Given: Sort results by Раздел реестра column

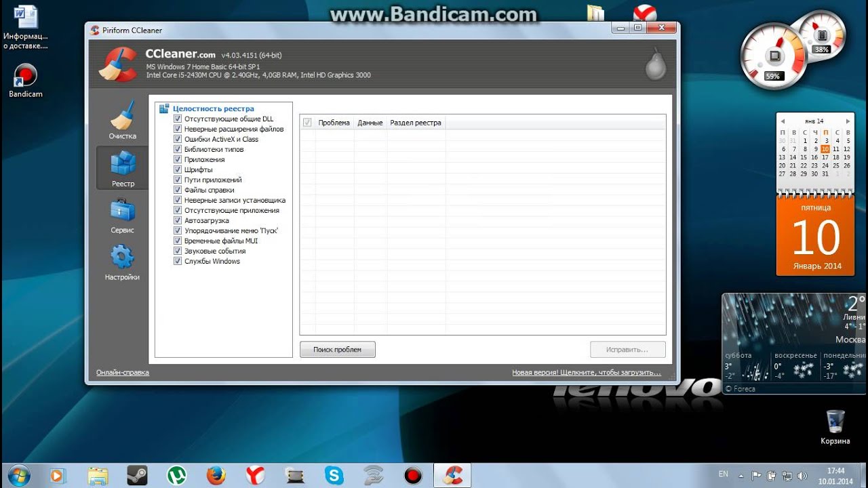Looking at the screenshot, I should [416, 123].
